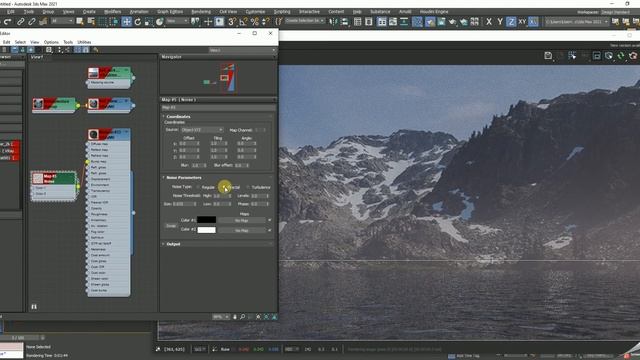Select the Map #1 Noise node
The width and height of the screenshot is (640, 360).
coord(54,186)
